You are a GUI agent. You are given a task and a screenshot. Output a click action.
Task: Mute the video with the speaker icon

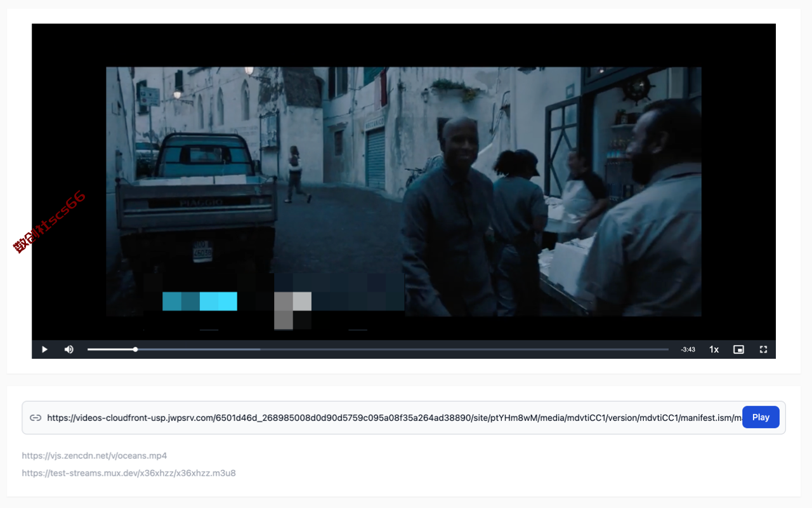[69, 349]
